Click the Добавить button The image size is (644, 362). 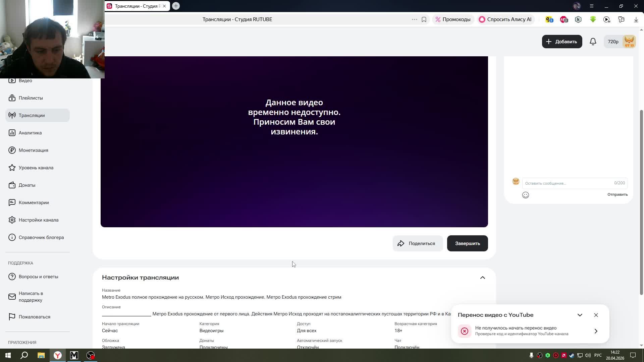pyautogui.click(x=562, y=42)
